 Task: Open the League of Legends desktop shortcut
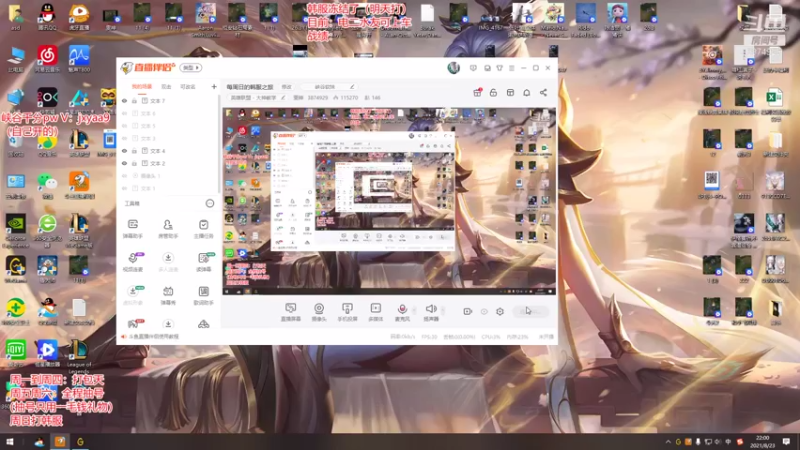(79, 356)
